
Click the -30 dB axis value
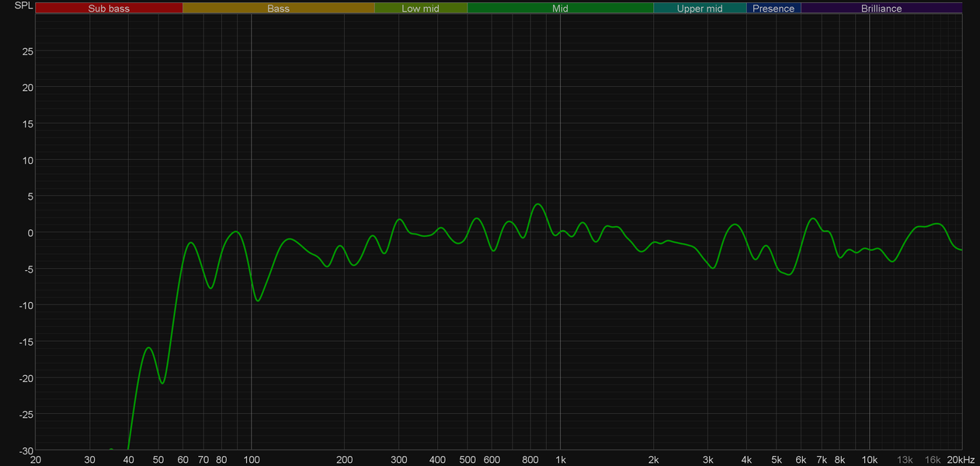pos(25,450)
